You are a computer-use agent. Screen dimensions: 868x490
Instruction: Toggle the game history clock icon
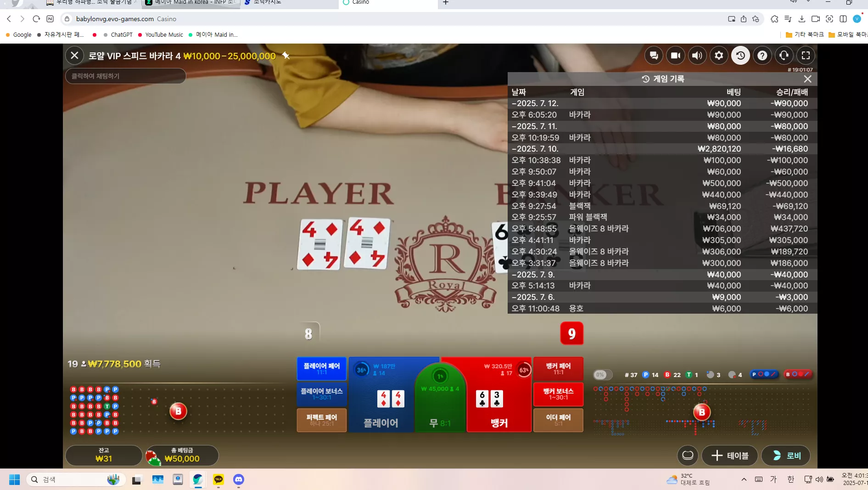740,56
